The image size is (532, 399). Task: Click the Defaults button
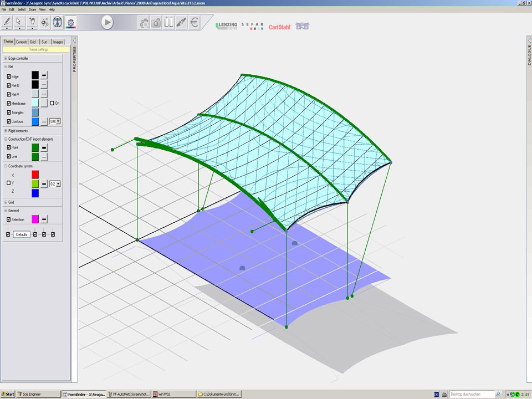22,234
